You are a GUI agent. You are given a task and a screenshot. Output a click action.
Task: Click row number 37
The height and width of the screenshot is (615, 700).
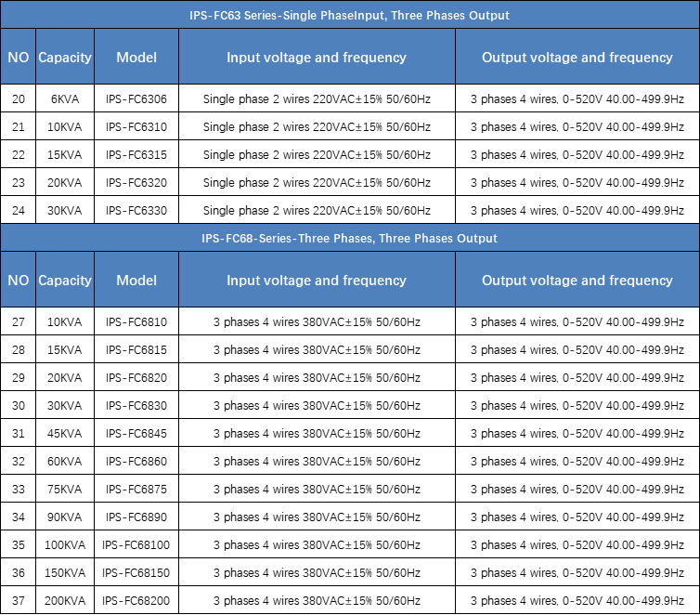pyautogui.click(x=19, y=600)
